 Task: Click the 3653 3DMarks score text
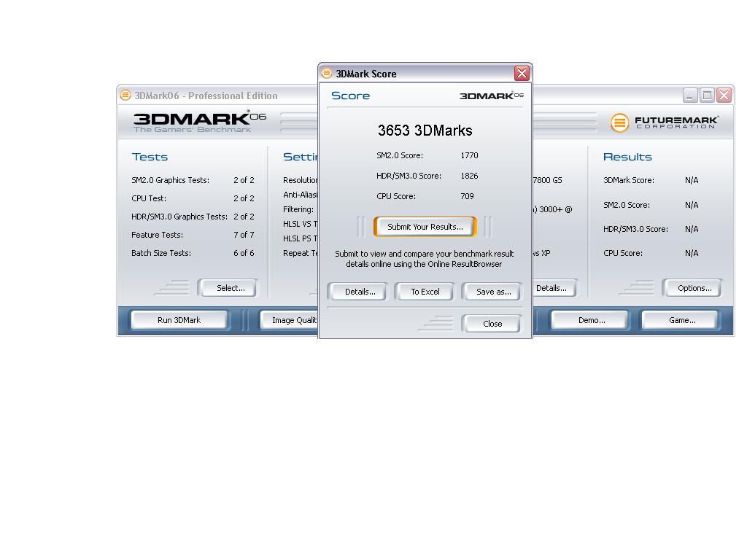pos(425,131)
